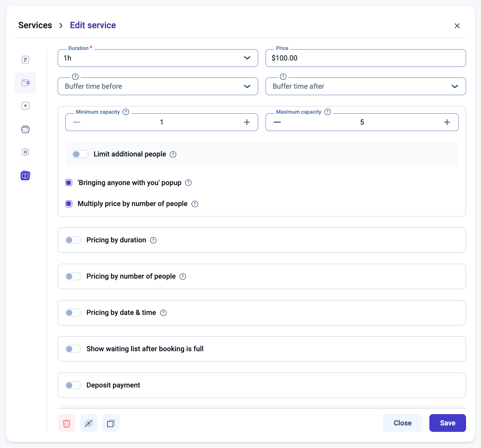Click the hide service eye icon

pos(89,423)
